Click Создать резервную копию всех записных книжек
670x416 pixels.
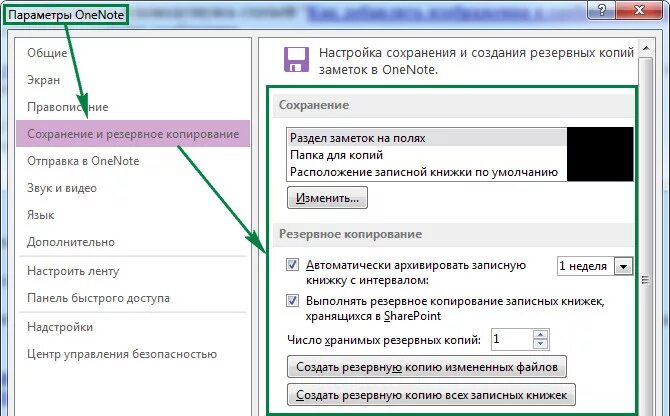pyautogui.click(x=432, y=395)
